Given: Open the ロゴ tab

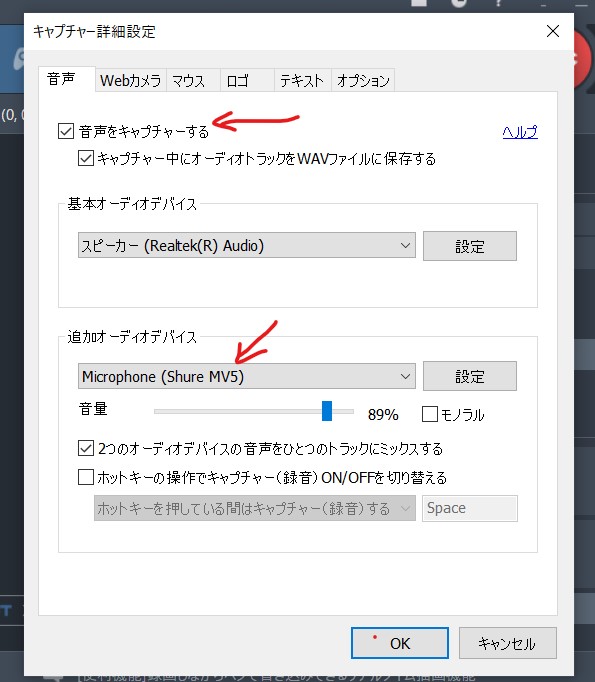Looking at the screenshot, I should [x=247, y=80].
